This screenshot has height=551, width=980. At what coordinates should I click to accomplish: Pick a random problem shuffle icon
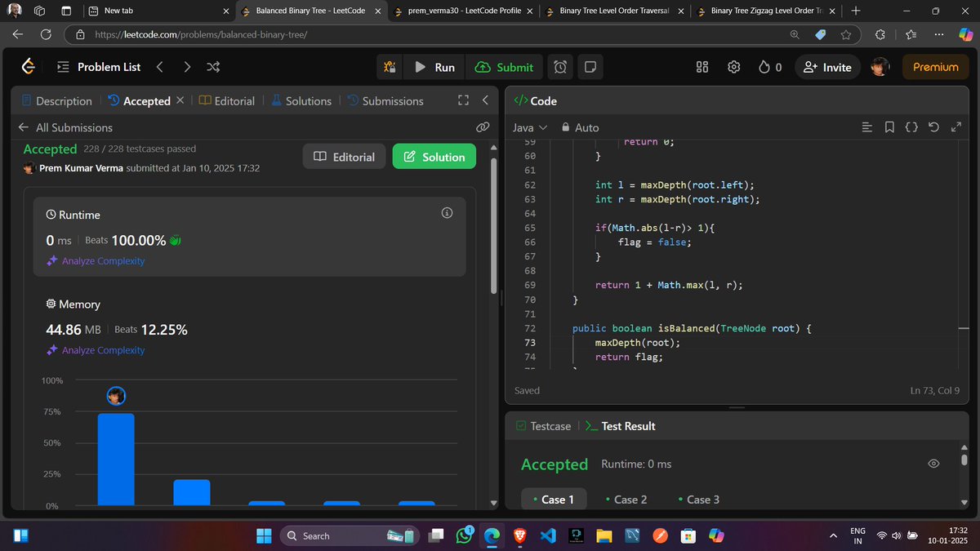point(213,67)
